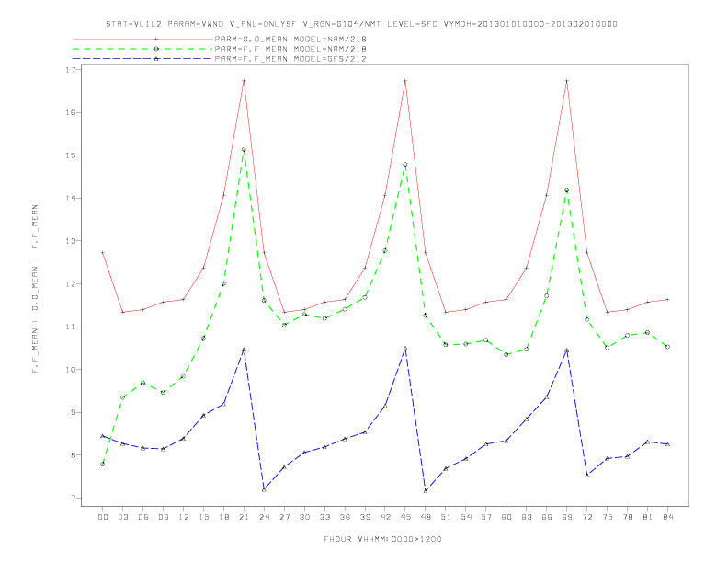
Task: Click the green circle data point at hour 84
Action: 667,347
